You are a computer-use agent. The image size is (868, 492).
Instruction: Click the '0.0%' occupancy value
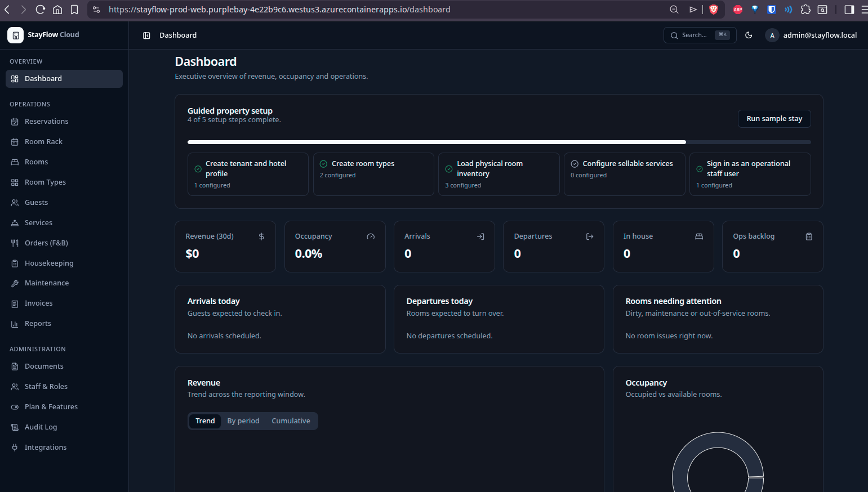coord(309,254)
